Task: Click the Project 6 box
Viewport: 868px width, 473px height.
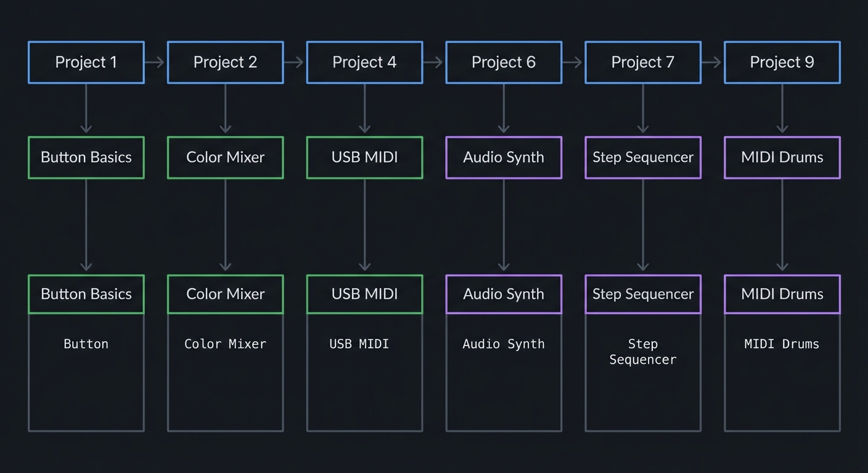Action: tap(504, 62)
